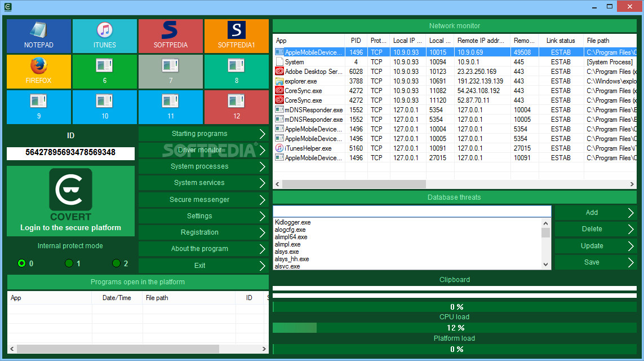644x361 pixels.
Task: Launch the Notepad tile
Action: pos(39,36)
